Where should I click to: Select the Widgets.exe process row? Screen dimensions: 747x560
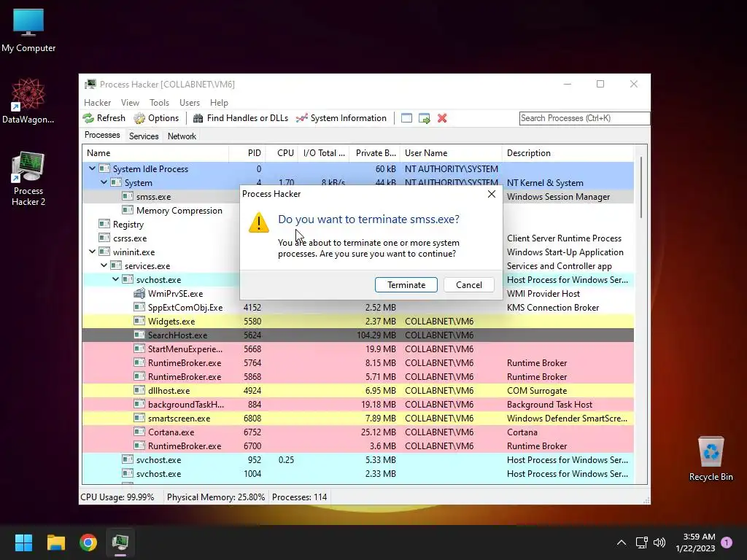(x=358, y=321)
